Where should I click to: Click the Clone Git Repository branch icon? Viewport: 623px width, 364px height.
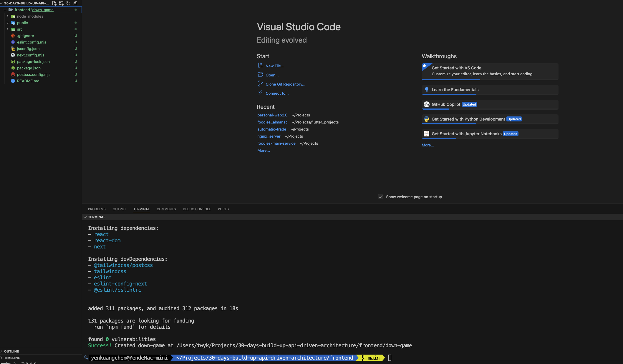click(x=260, y=84)
